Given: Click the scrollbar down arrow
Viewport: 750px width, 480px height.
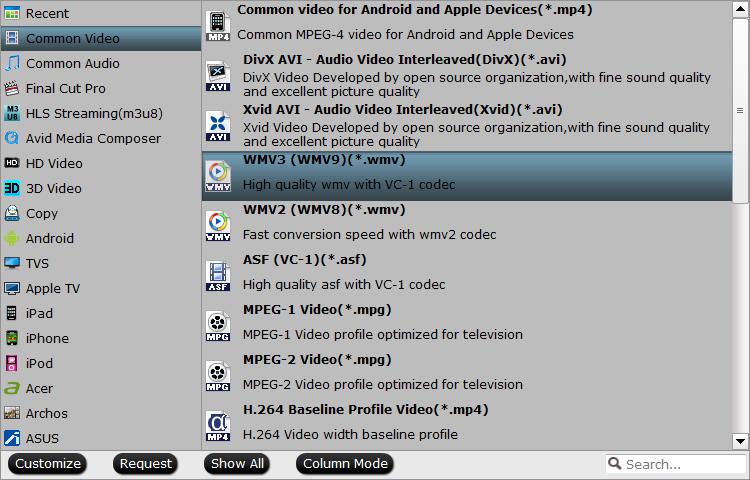Looking at the screenshot, I should click(740, 441).
